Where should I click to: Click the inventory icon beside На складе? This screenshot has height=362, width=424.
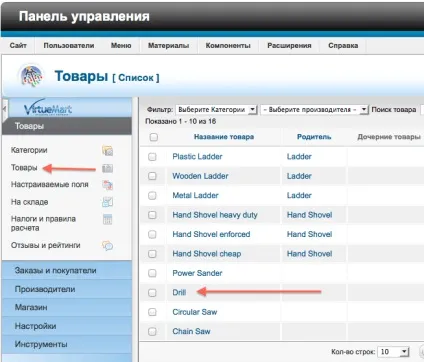pyautogui.click(x=107, y=202)
